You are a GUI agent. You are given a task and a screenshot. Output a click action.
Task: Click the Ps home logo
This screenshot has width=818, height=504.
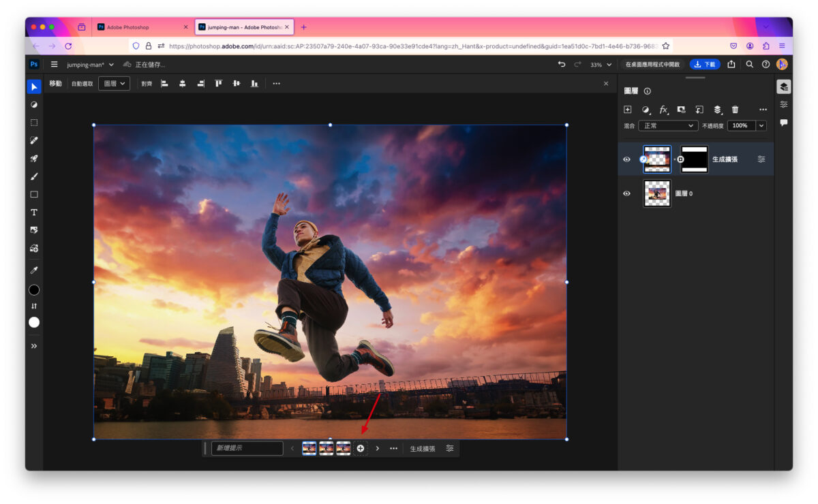34,64
